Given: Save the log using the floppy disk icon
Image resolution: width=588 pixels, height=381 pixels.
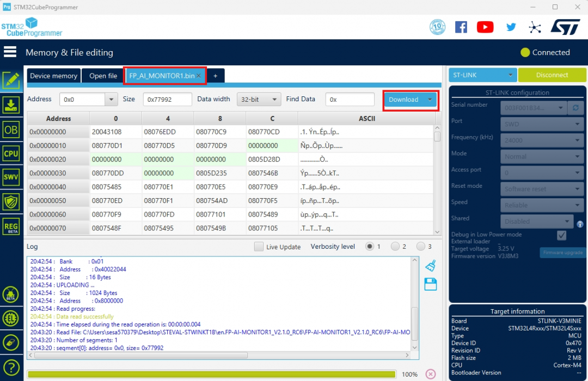Looking at the screenshot, I should [431, 285].
